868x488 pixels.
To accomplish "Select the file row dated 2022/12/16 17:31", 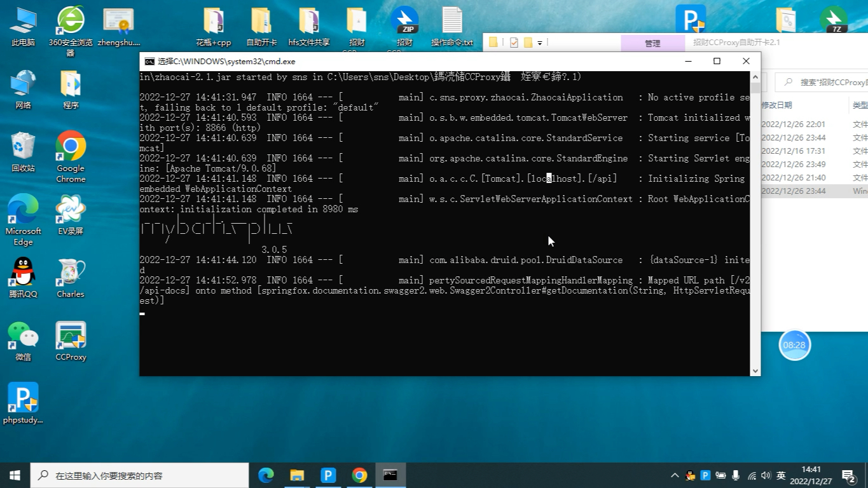I will point(815,151).
